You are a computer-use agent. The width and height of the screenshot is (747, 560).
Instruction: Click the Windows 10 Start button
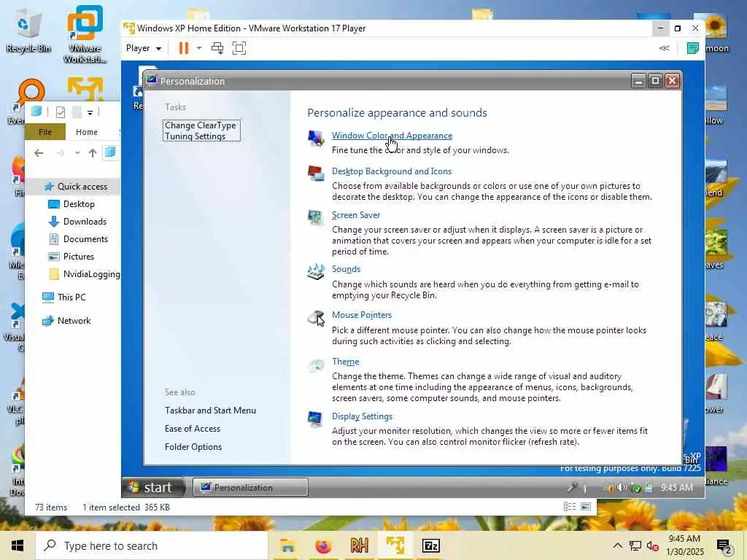pyautogui.click(x=18, y=545)
